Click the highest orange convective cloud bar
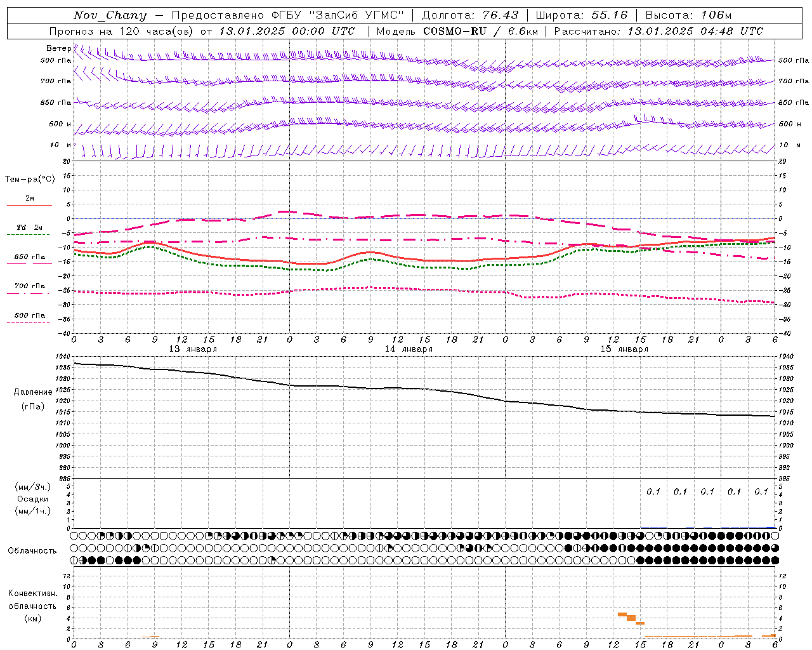This screenshot has width=812, height=650. [622, 614]
